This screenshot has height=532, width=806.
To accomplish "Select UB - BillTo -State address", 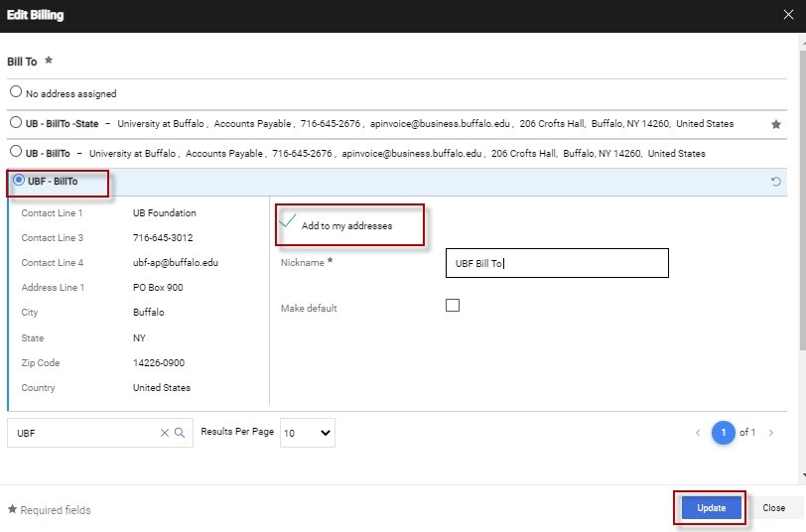I will coord(16,123).
